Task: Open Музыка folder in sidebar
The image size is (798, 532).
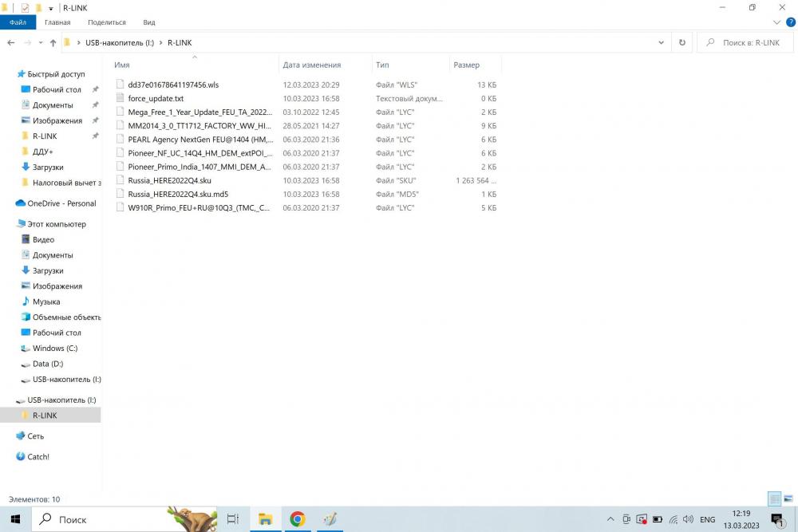Action: click(x=46, y=301)
